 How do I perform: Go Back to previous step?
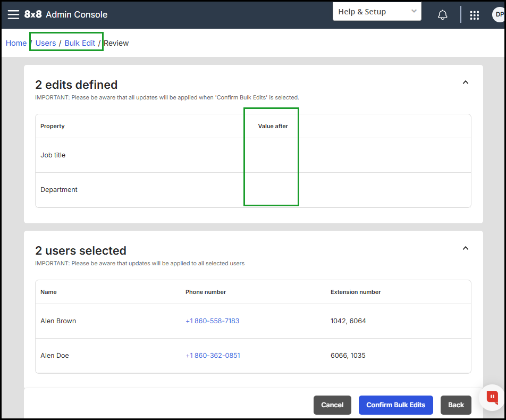(x=456, y=405)
